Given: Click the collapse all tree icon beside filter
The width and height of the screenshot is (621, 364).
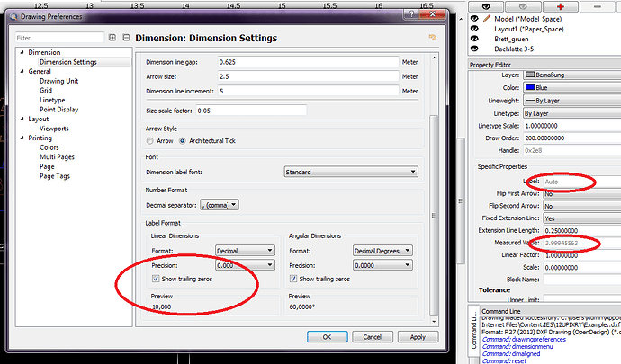Looking at the screenshot, I should [125, 38].
